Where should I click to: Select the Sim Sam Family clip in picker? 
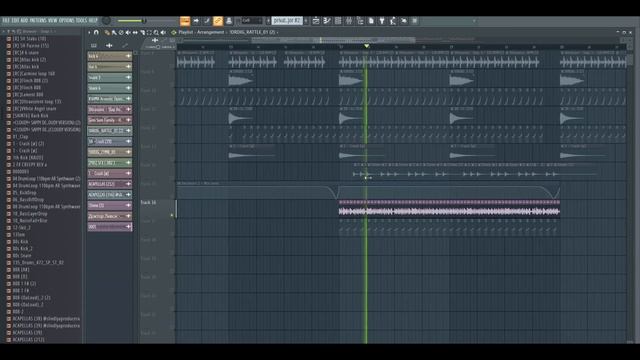(110, 120)
